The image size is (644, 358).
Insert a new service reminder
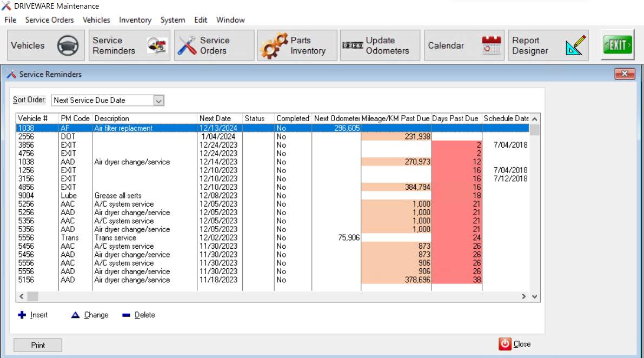coord(34,315)
